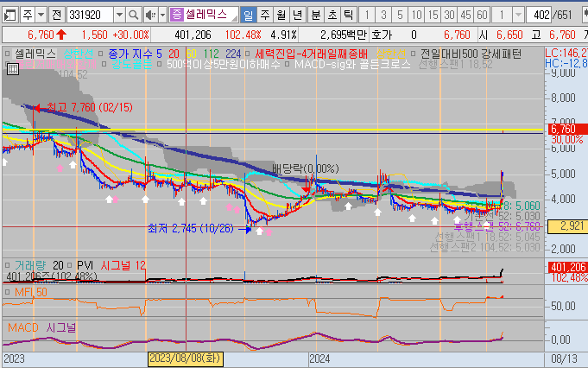This screenshot has width=588, height=368.
Task: Click the +30.00% change rate text
Action: click(131, 35)
